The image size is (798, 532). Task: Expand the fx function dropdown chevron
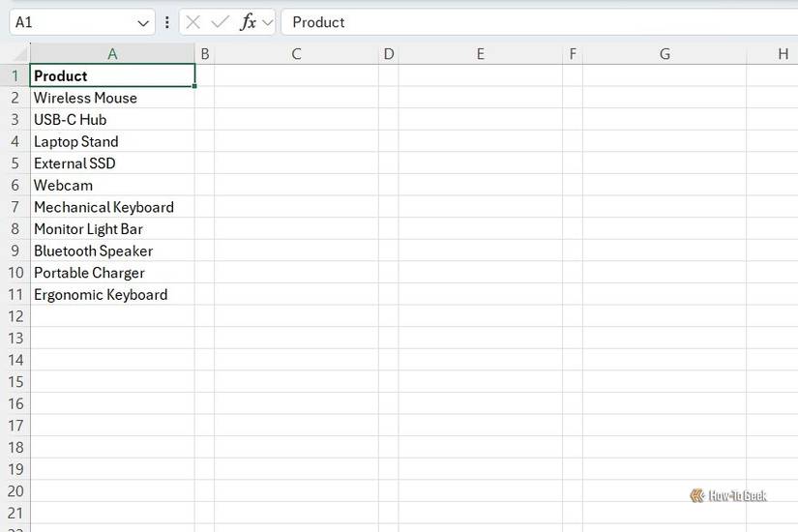(268, 23)
